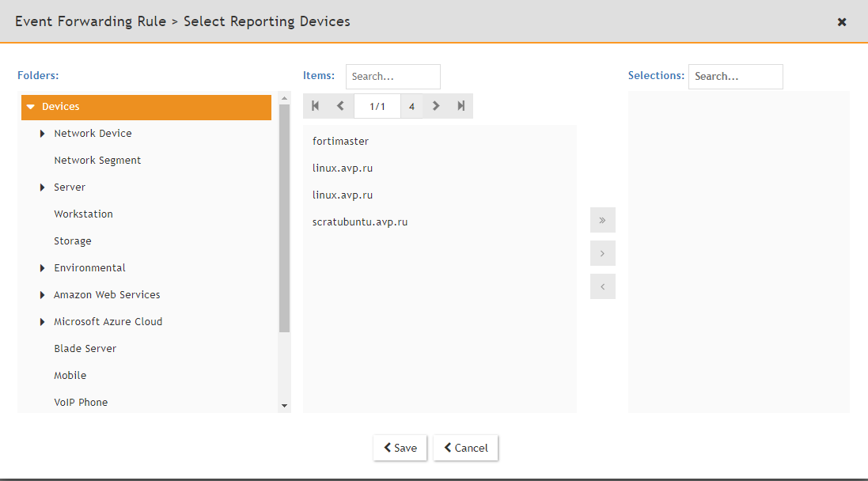Screen dimensions: 868x481
Task: Jump to the first page of items
Action: pyautogui.click(x=315, y=105)
